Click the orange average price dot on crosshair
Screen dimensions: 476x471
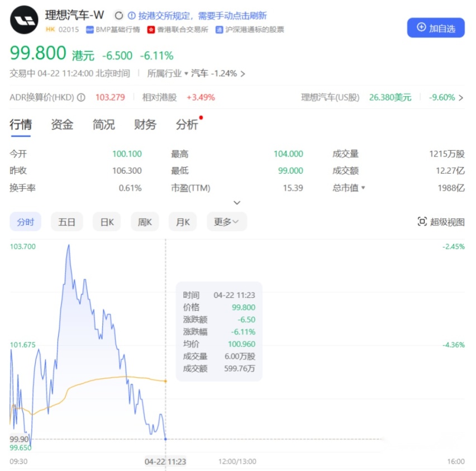pos(165,381)
